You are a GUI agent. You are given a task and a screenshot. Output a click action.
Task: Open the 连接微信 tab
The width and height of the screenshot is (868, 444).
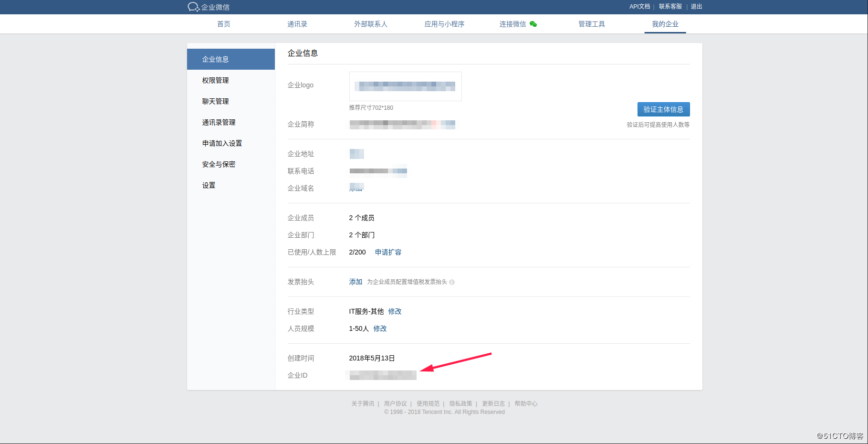click(513, 24)
